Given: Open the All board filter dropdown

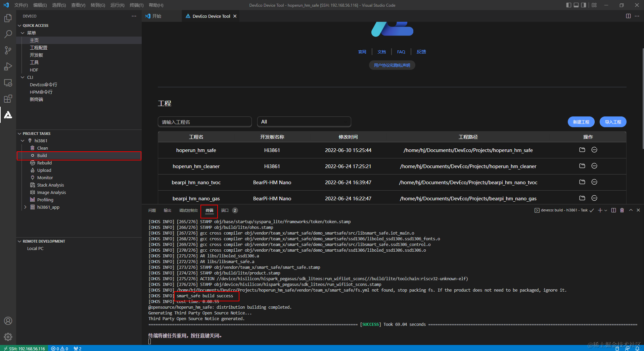Looking at the screenshot, I should [304, 122].
